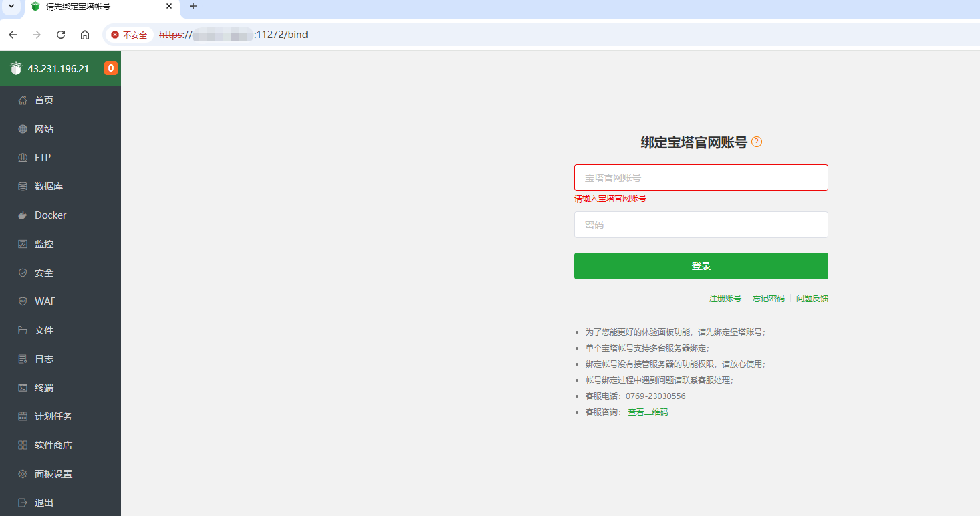
Task: Click the 监控 monitor icon
Action: [23, 244]
